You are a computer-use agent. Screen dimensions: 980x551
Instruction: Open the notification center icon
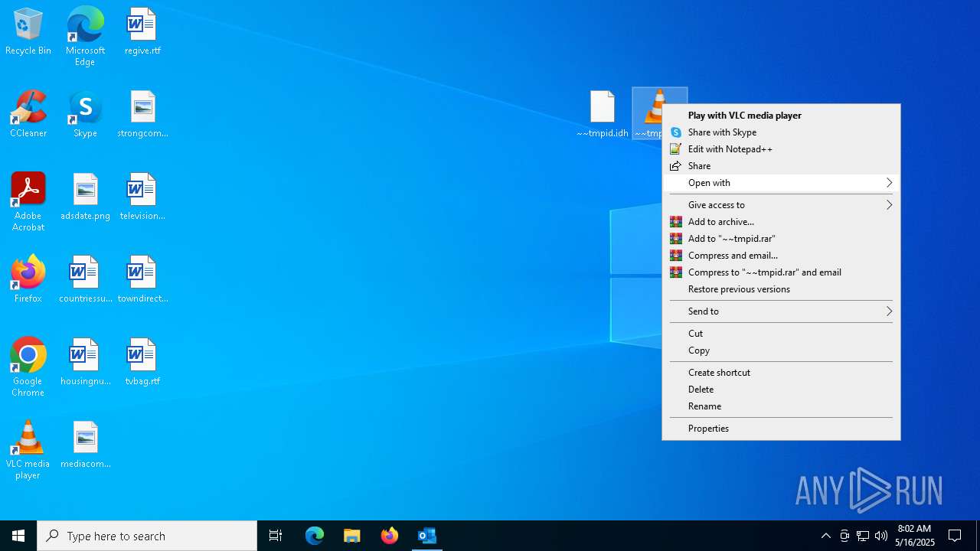[x=955, y=536]
